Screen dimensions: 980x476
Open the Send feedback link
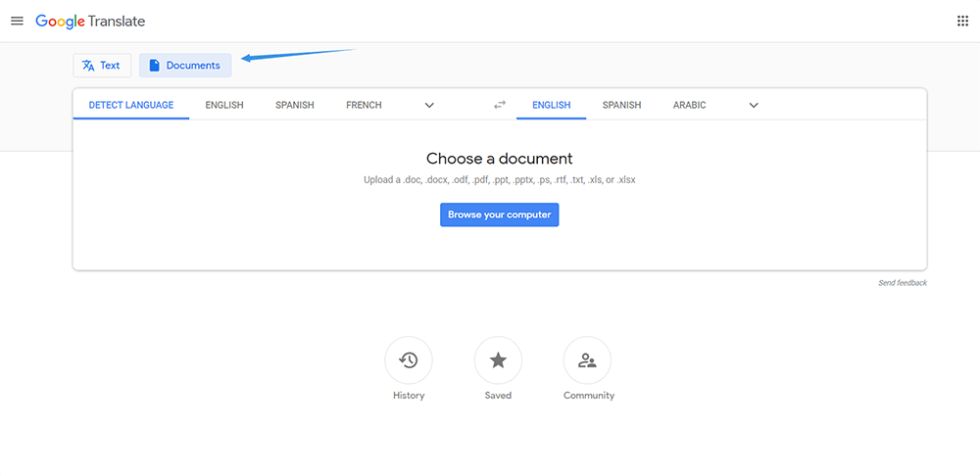(902, 283)
